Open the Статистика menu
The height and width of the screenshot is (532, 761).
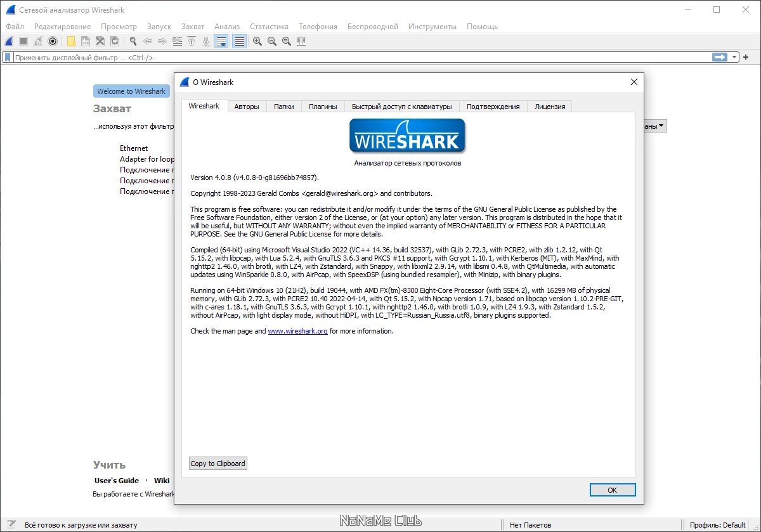pyautogui.click(x=269, y=27)
